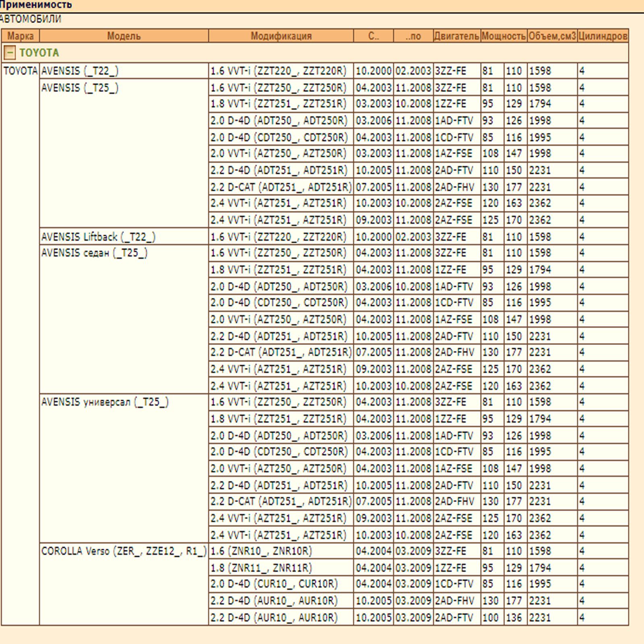Click the TOYOTA group title text
This screenshot has height=644, width=644.
coord(39,53)
